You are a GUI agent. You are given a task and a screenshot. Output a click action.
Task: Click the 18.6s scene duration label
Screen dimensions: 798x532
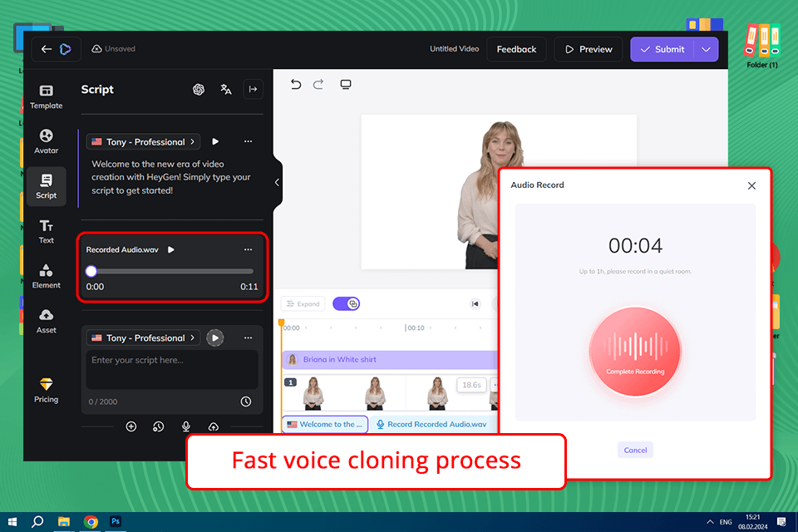click(471, 385)
